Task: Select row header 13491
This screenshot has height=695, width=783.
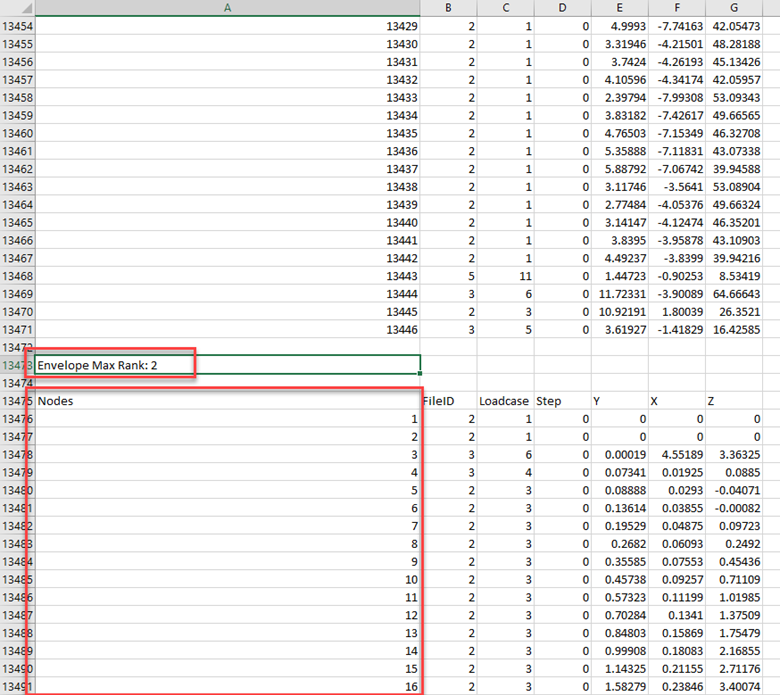Action: click(17, 686)
